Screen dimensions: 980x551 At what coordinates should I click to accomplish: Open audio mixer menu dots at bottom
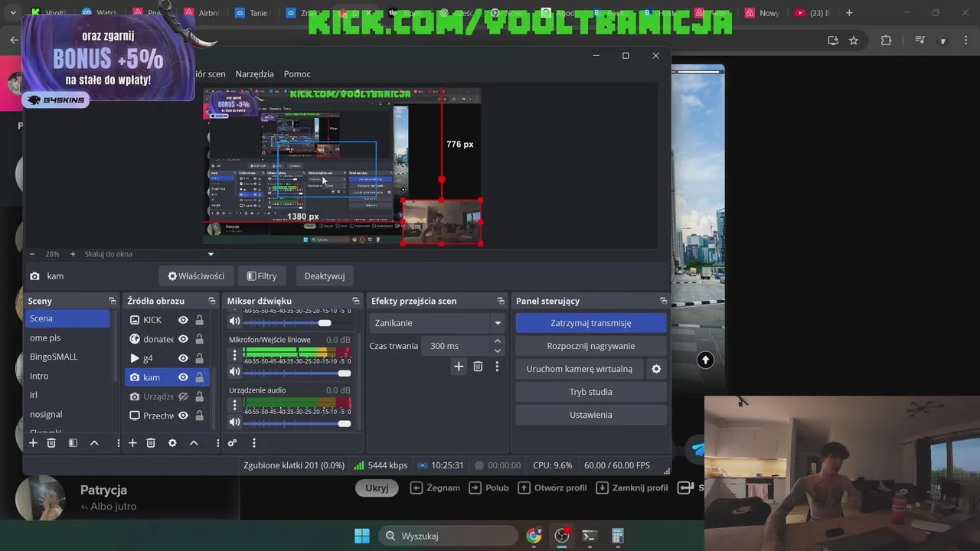tap(253, 443)
